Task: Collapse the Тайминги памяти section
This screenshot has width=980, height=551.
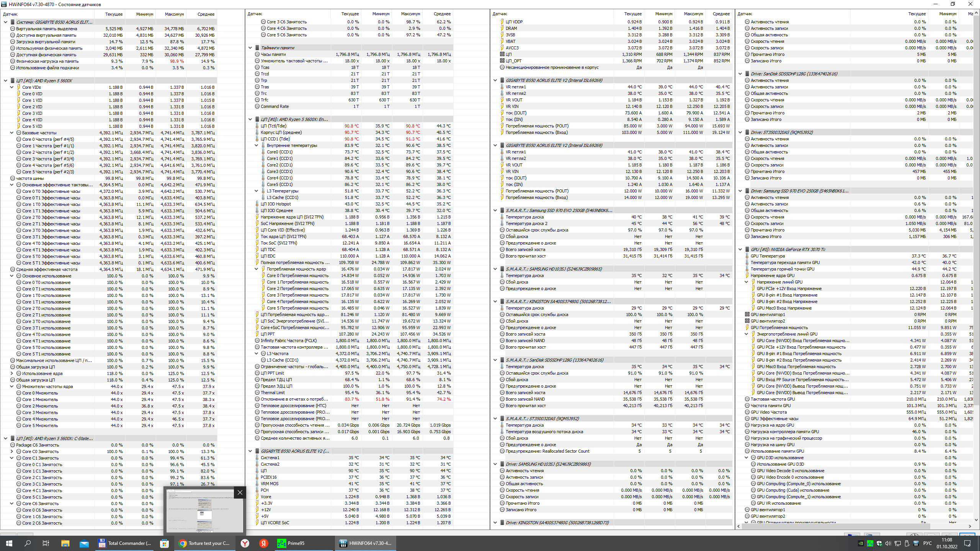Action: click(250, 48)
